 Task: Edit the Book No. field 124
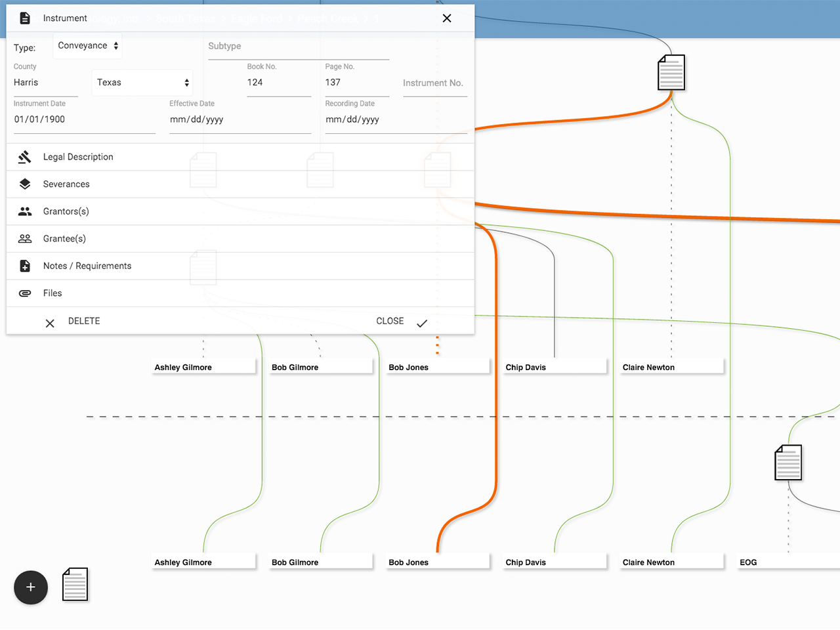[279, 83]
